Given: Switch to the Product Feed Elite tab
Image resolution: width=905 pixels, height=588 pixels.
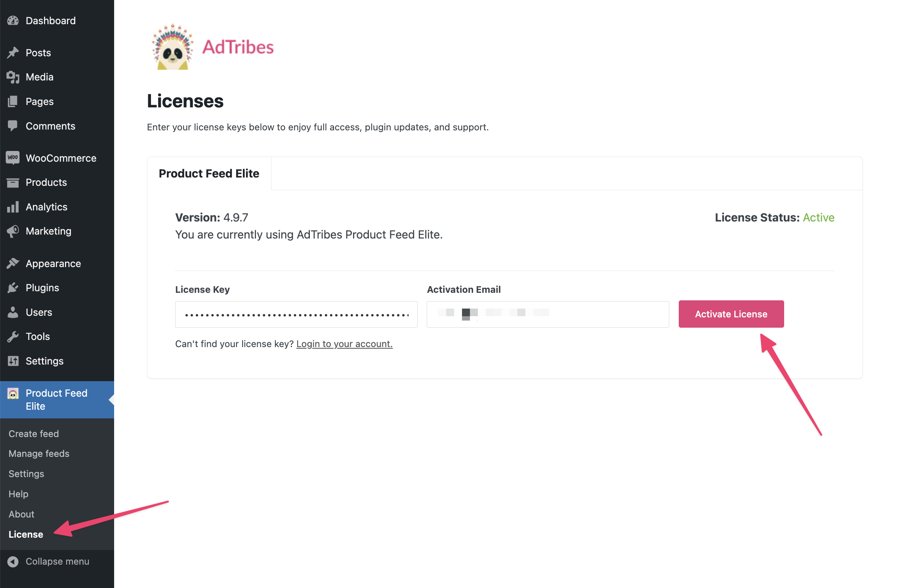Looking at the screenshot, I should (209, 174).
